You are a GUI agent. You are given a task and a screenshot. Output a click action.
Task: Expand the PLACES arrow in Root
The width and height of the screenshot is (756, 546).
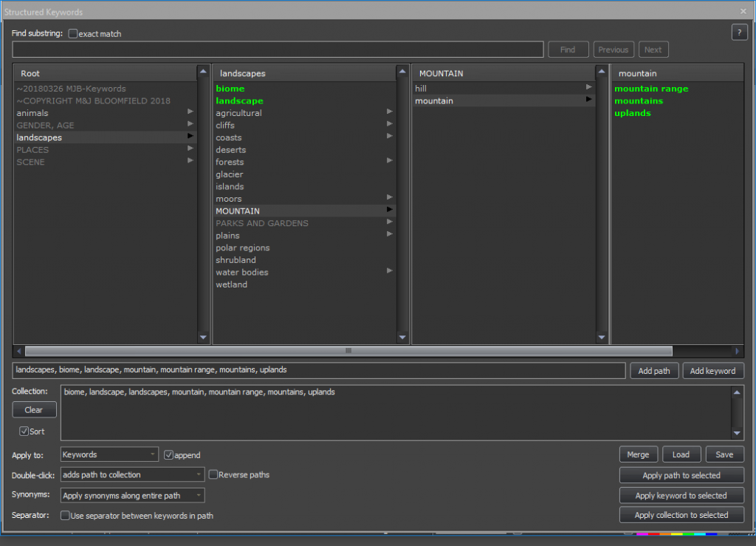(x=190, y=148)
